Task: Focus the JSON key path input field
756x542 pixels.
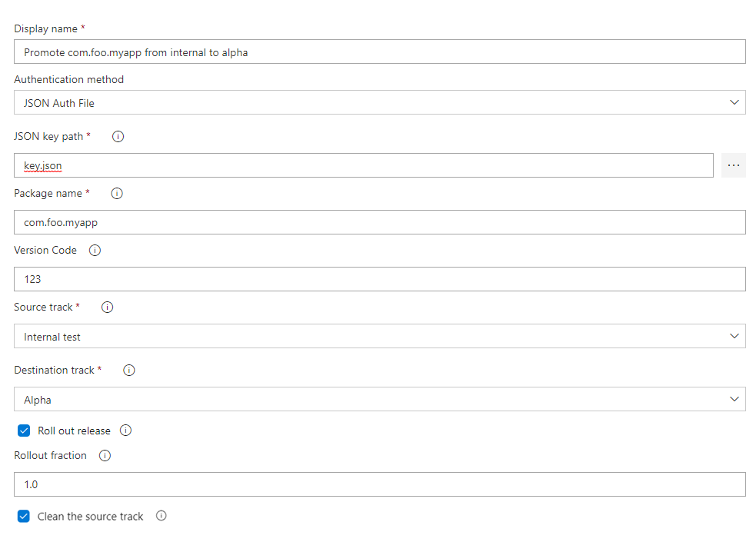Action: pyautogui.click(x=363, y=165)
